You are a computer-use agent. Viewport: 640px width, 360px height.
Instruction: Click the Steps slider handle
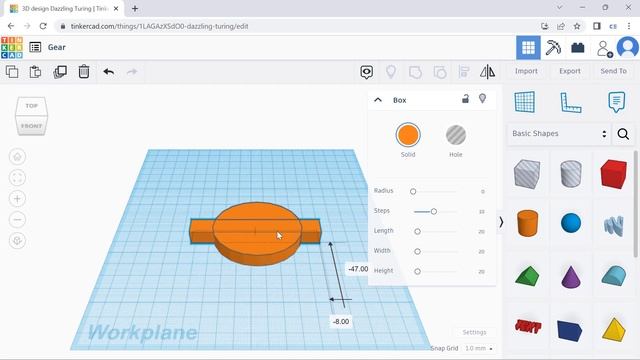[433, 211]
